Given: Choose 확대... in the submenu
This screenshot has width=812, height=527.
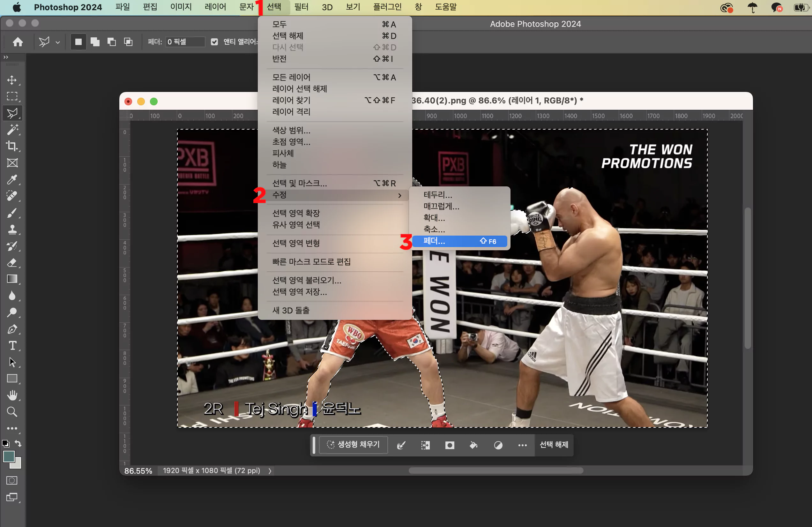Looking at the screenshot, I should pos(459,218).
